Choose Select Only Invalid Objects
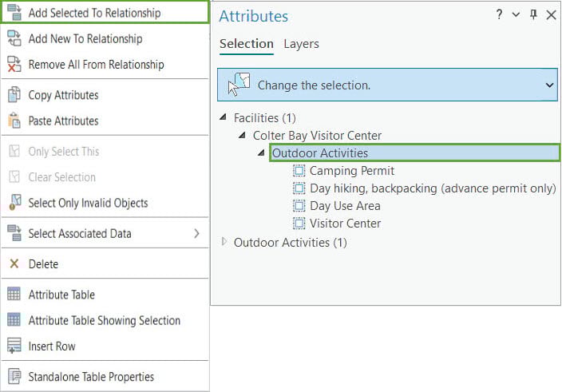The image size is (562, 392). click(x=105, y=203)
